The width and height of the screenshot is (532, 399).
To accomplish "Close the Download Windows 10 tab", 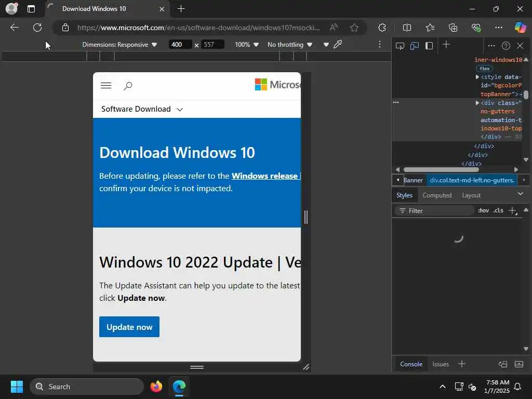I will 162,9.
